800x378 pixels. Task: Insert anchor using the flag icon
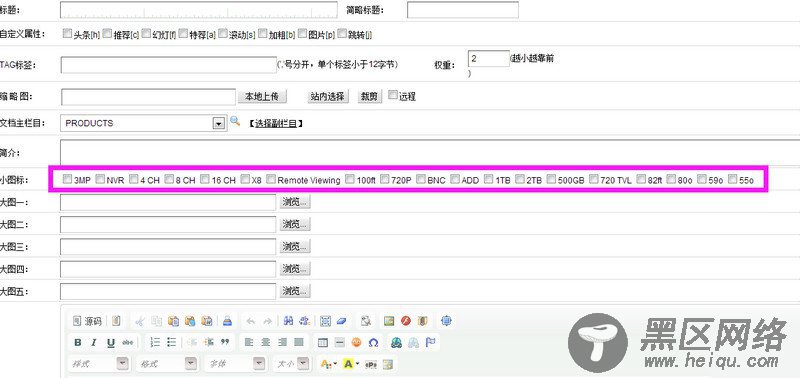coord(430,342)
